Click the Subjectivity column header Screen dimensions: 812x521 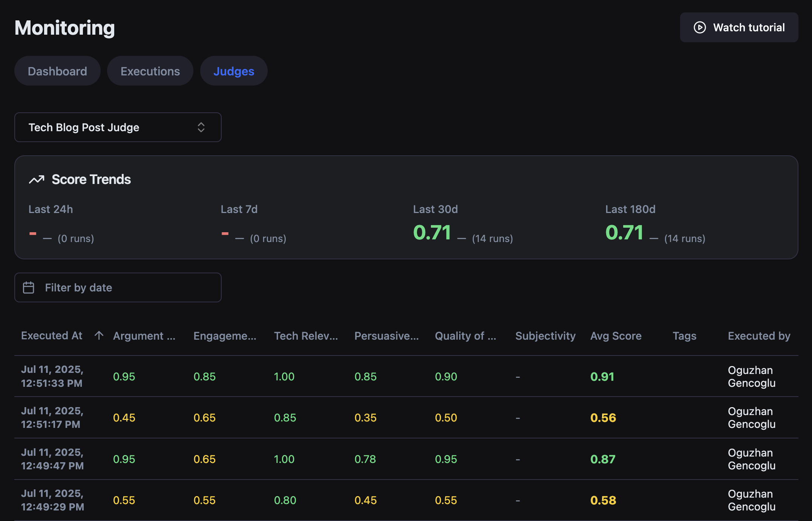click(545, 336)
